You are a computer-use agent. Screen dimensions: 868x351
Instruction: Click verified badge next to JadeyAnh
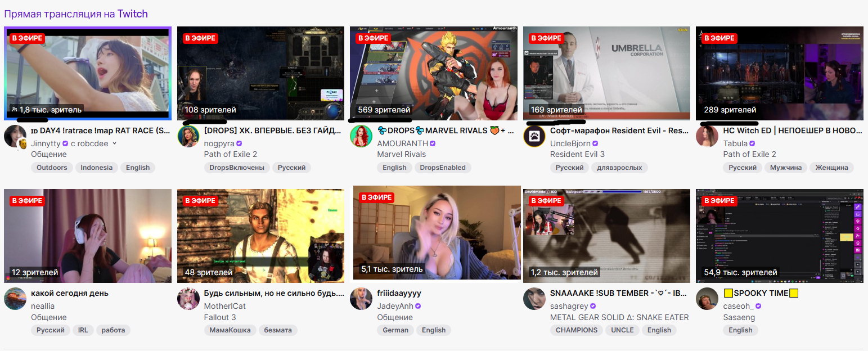(418, 306)
